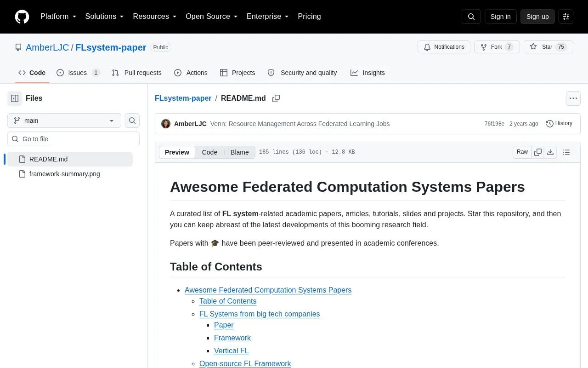Select framework-summary.png in file tree
The image size is (588, 368).
click(x=69, y=174)
